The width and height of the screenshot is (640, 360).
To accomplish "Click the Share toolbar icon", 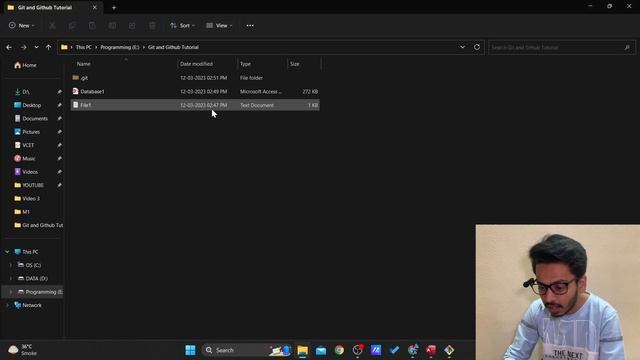I will coord(132,26).
